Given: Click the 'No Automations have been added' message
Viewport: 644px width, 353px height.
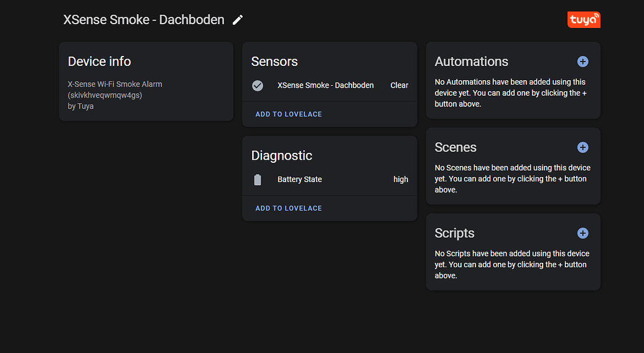Looking at the screenshot, I should point(511,93).
